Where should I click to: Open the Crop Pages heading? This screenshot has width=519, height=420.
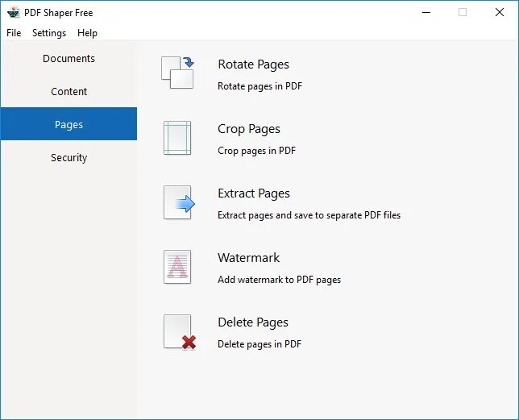click(x=249, y=129)
